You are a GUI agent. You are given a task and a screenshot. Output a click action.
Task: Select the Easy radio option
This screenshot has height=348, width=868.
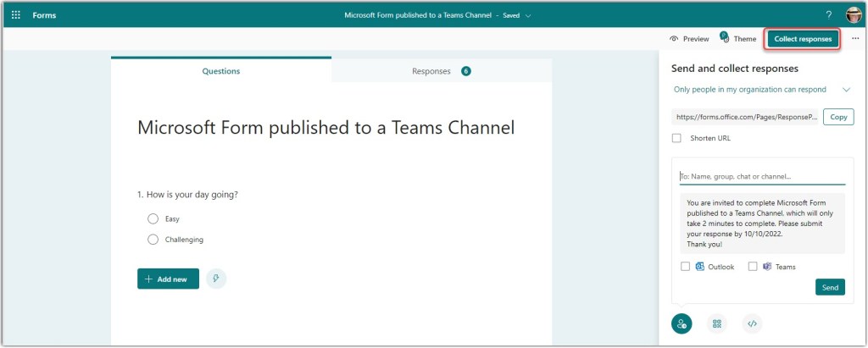click(153, 218)
